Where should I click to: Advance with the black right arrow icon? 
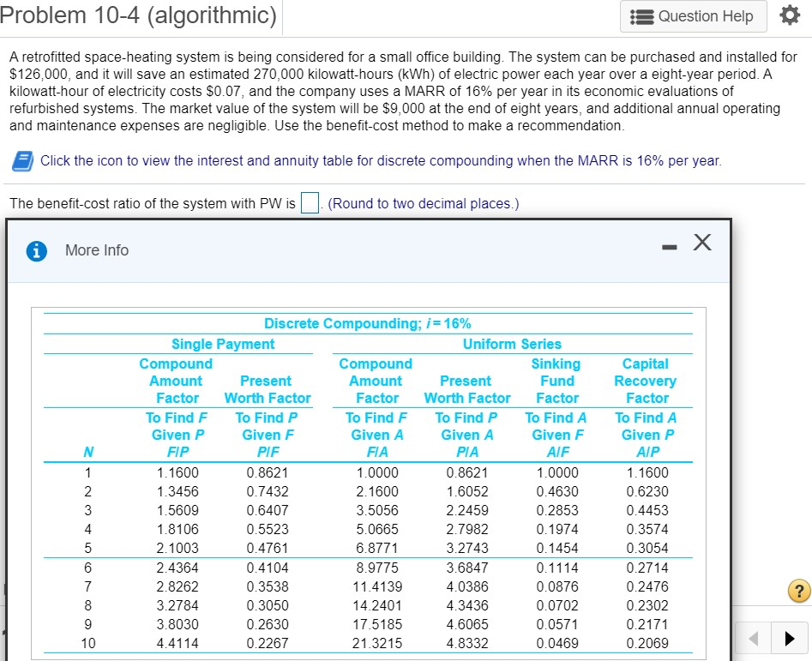click(x=790, y=638)
